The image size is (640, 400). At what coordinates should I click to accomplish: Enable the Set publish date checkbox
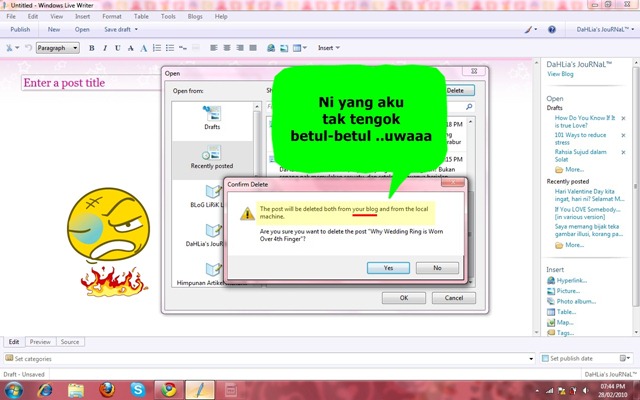pyautogui.click(x=545, y=358)
